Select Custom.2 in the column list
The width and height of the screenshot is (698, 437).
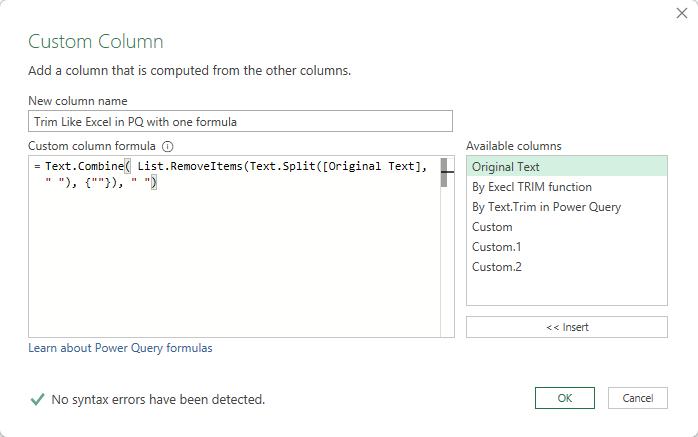click(496, 267)
